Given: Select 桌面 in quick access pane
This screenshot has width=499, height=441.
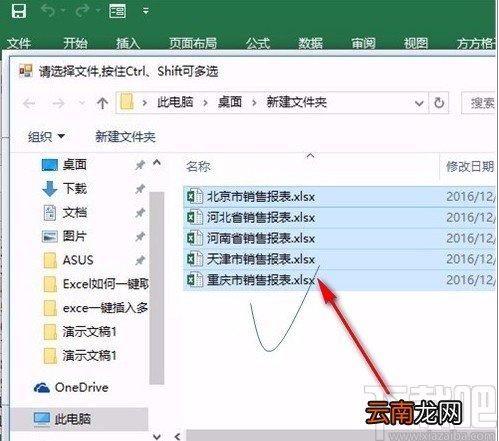Looking at the screenshot, I should (74, 165).
